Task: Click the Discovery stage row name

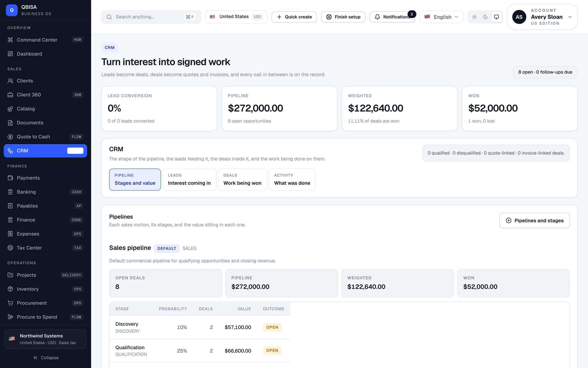Action: tap(127, 324)
